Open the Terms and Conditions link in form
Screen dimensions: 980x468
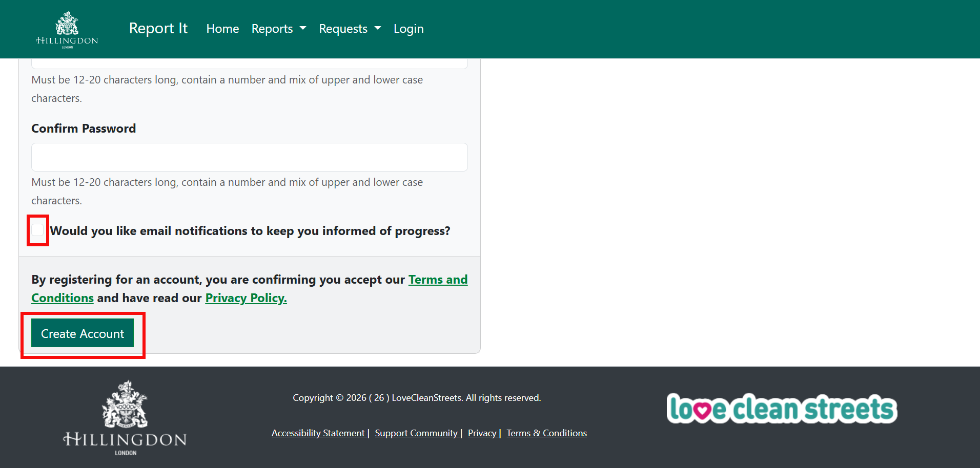click(x=438, y=280)
